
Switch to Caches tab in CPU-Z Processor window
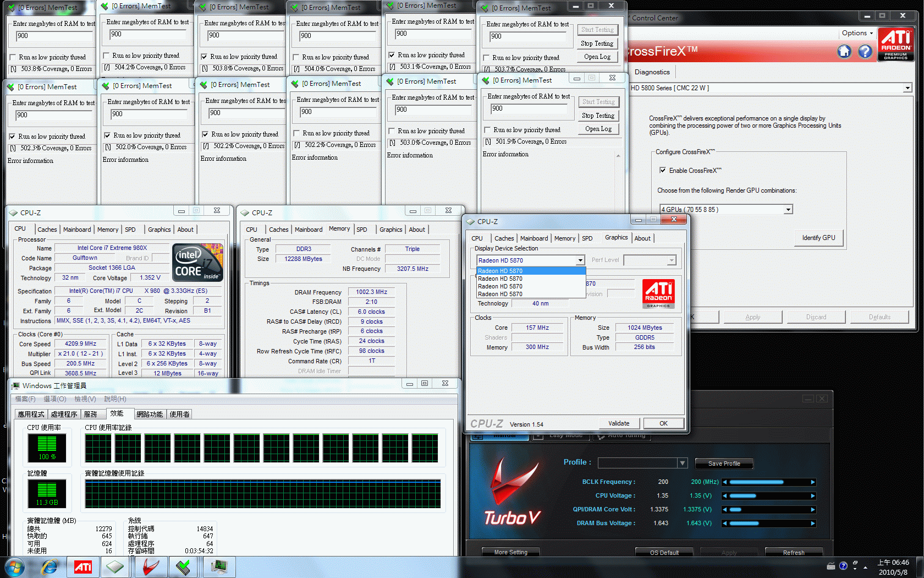pos(47,230)
